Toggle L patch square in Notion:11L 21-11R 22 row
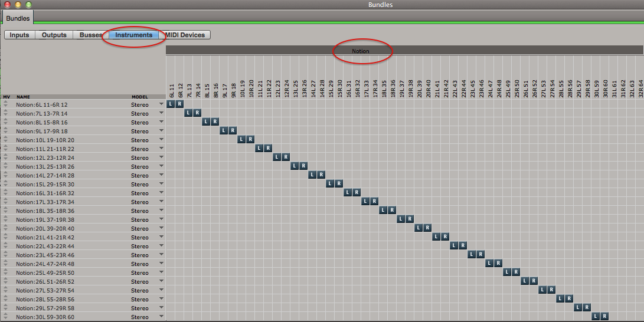644x322 pixels. coord(259,148)
